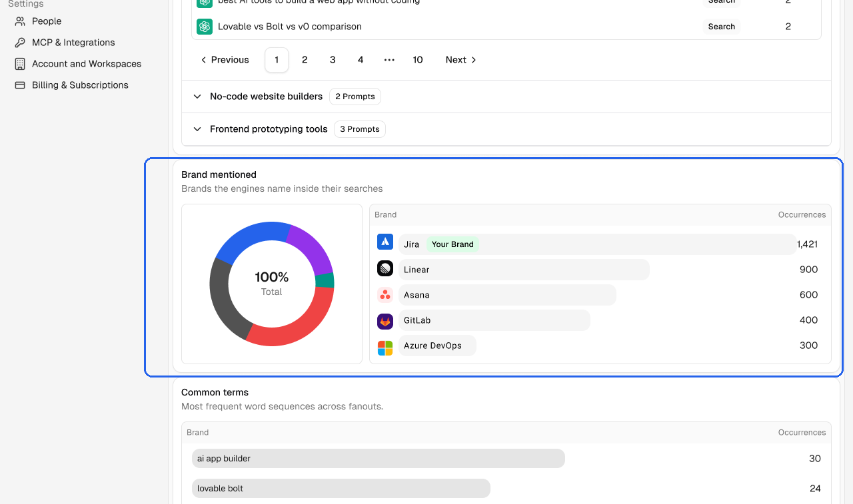Go to the Previous page
This screenshot has width=853, height=504.
[225, 60]
